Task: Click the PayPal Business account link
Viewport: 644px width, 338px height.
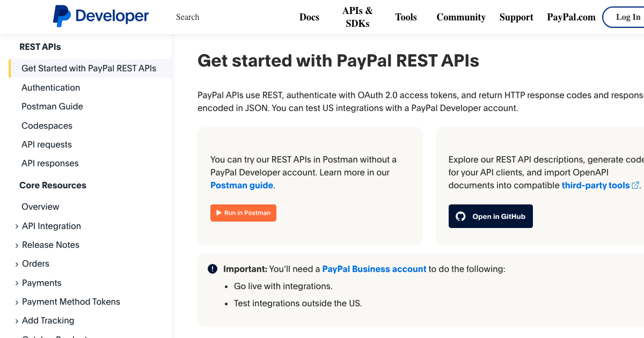Action: click(374, 269)
